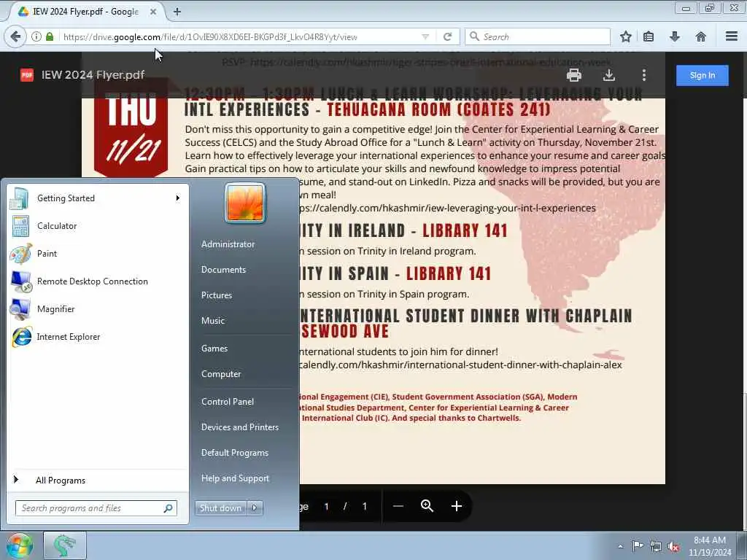Click the chaplain-alex dinner Calendly link

click(460, 365)
